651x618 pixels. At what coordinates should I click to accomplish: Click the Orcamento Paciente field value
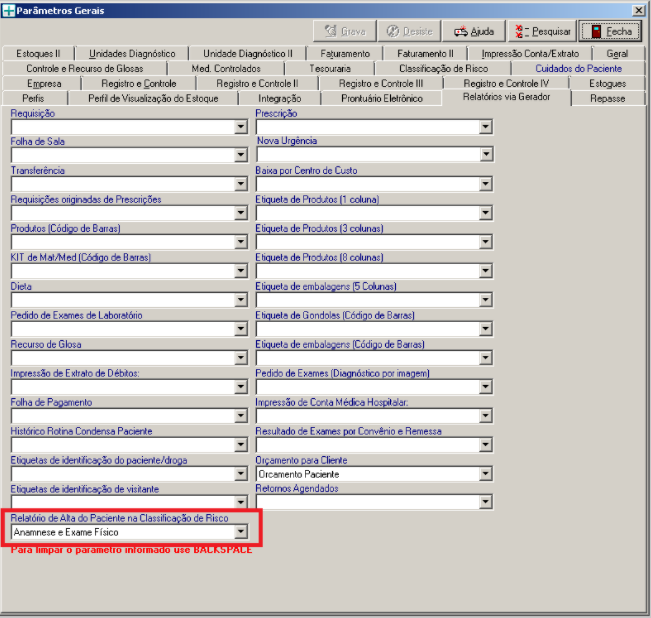point(299,474)
